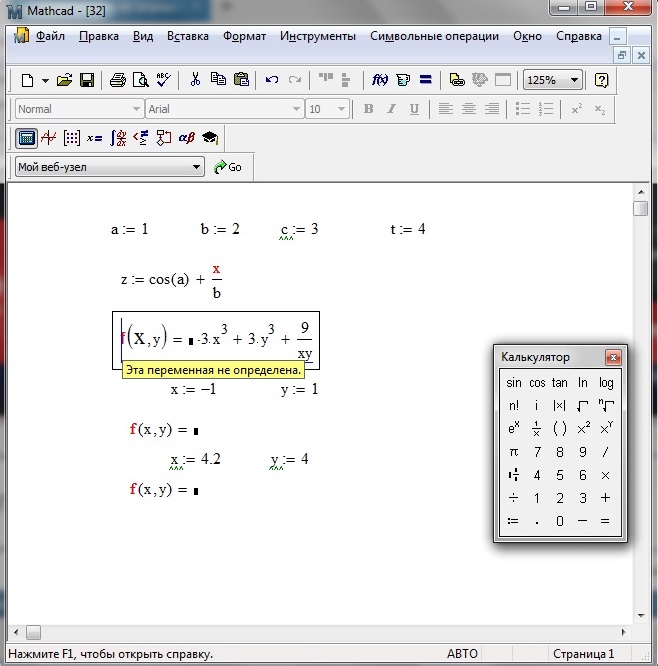Click sin in the Calculator palette

[x=514, y=383]
